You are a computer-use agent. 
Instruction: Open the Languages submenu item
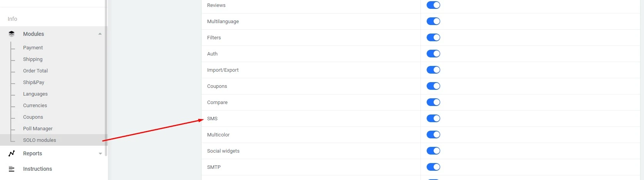(35, 94)
